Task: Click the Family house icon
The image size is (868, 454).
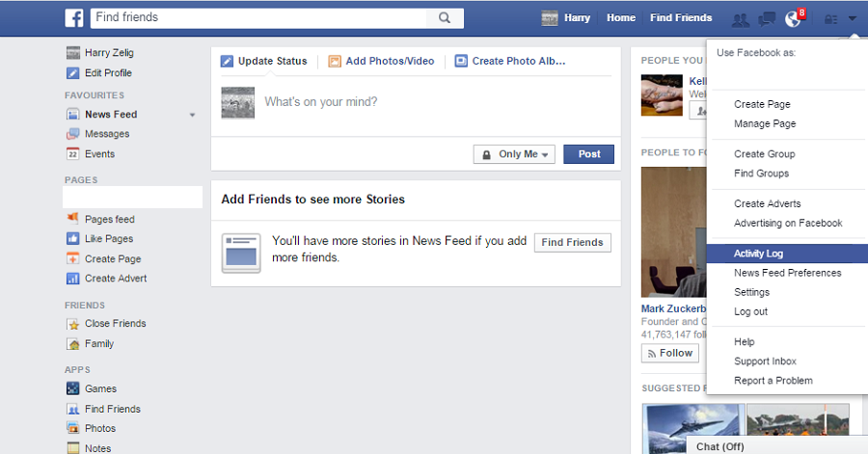Action: coord(73,344)
